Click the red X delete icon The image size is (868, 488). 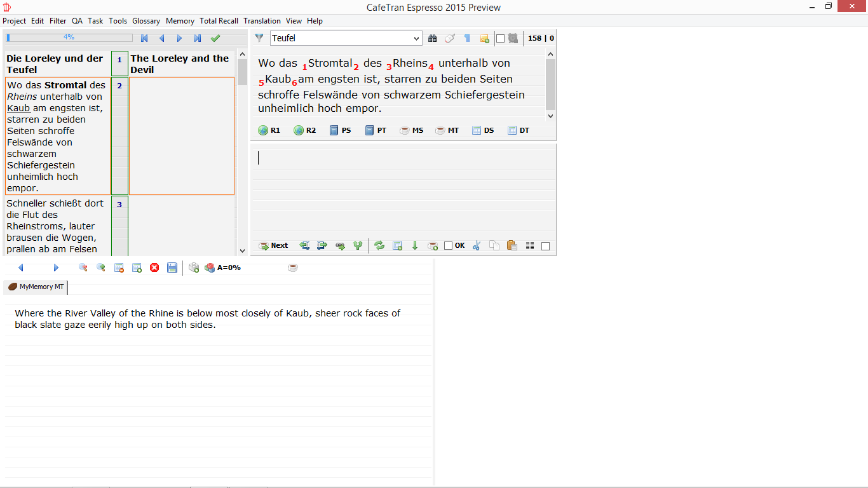(x=154, y=268)
